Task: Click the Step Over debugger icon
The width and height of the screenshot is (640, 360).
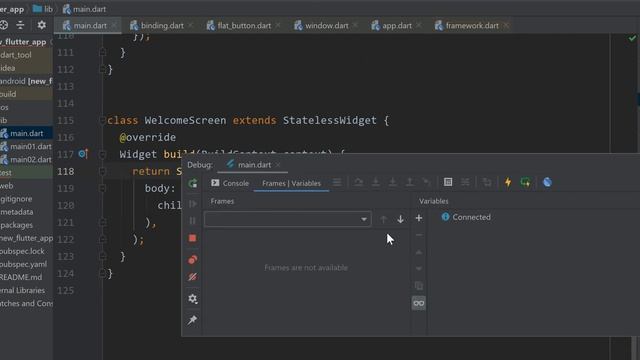Action: point(358,182)
